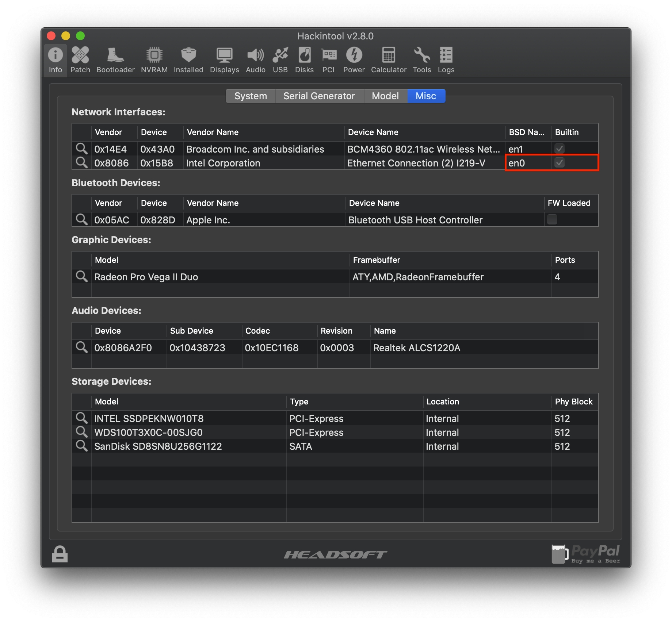Select the Ethernet Connection (2) I219-V cell
The height and width of the screenshot is (622, 672).
[x=424, y=163]
